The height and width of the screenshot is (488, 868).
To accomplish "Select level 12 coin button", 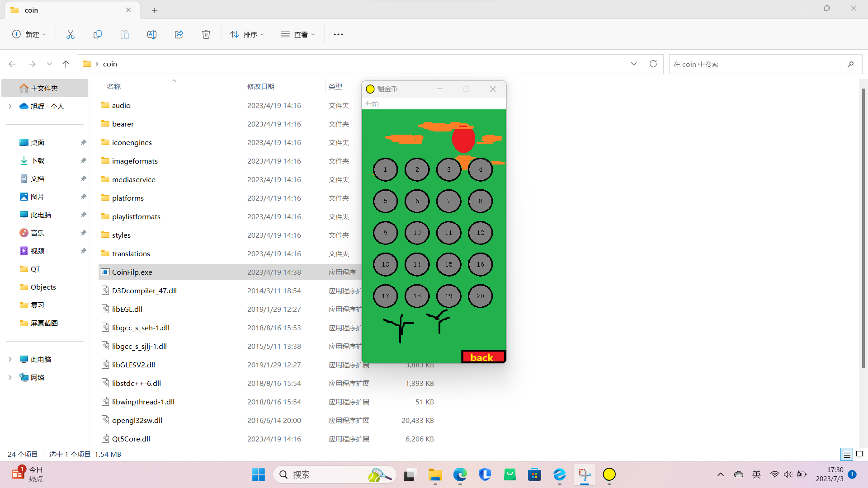I will (480, 233).
